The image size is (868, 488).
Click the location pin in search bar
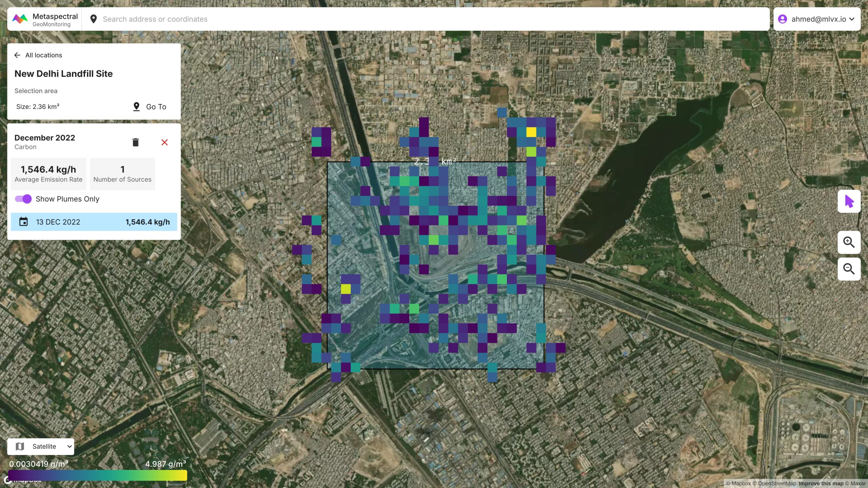pyautogui.click(x=94, y=19)
